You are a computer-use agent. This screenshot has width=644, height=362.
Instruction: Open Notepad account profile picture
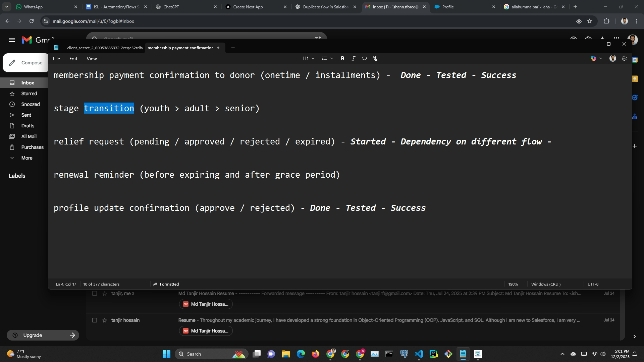coord(613,58)
